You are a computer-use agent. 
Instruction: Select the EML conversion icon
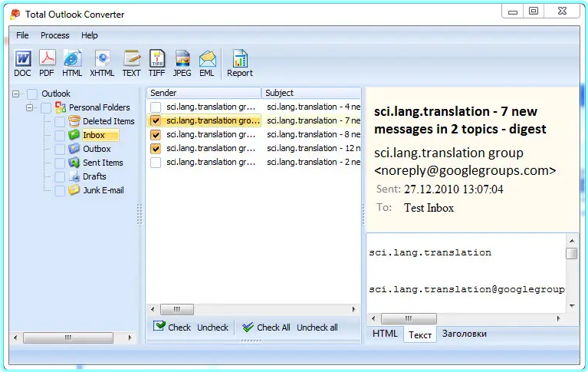coord(208,59)
